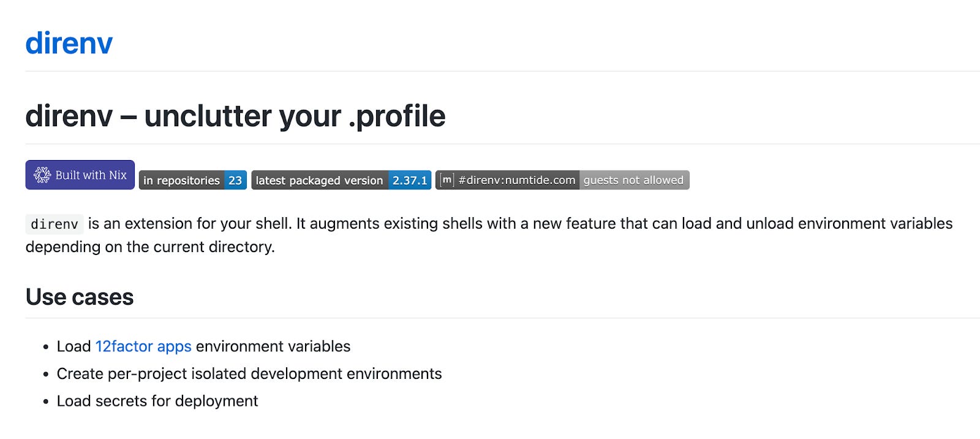Click the "depending on the current directory" text
The width and height of the screenshot is (980, 439).
coord(150,247)
